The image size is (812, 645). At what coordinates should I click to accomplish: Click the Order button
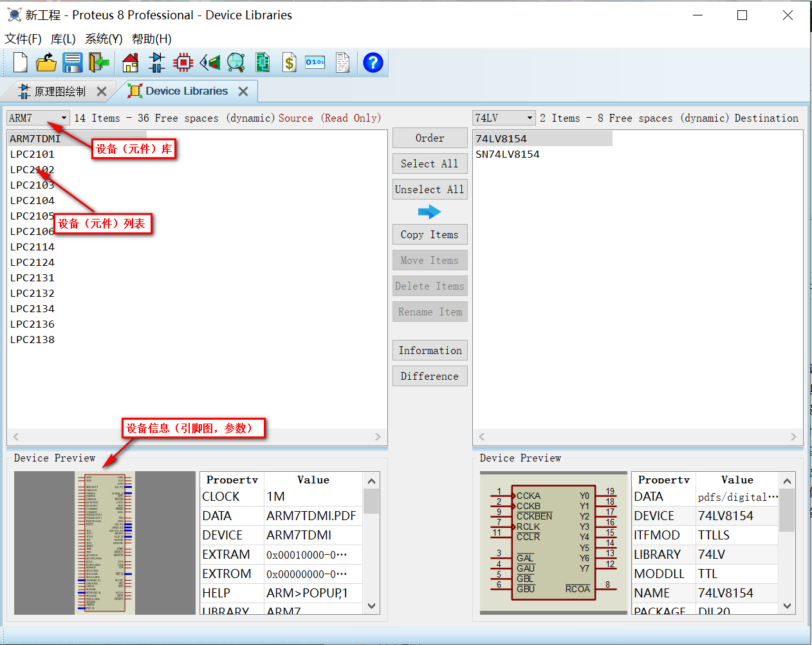pyautogui.click(x=430, y=138)
